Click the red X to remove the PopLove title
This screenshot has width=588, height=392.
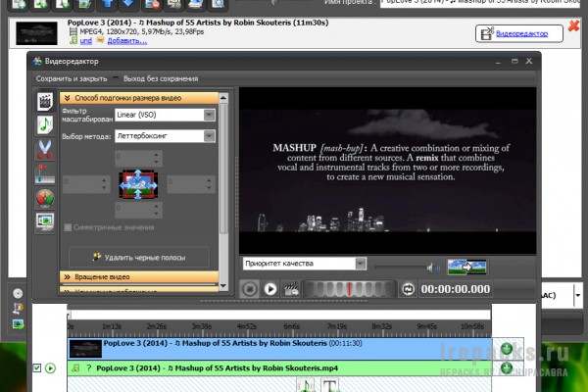(x=573, y=25)
